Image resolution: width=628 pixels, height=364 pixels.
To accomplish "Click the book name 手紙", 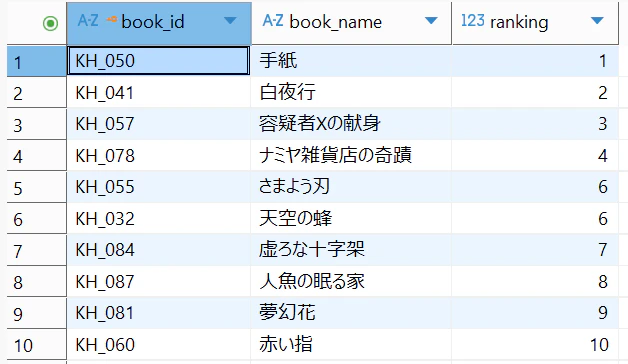I will pos(278,61).
